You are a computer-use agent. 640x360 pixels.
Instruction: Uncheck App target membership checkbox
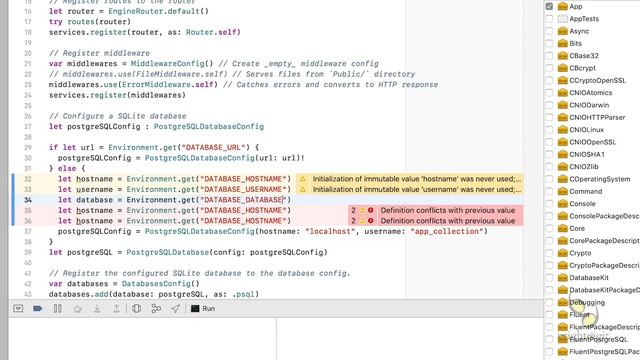coord(549,7)
